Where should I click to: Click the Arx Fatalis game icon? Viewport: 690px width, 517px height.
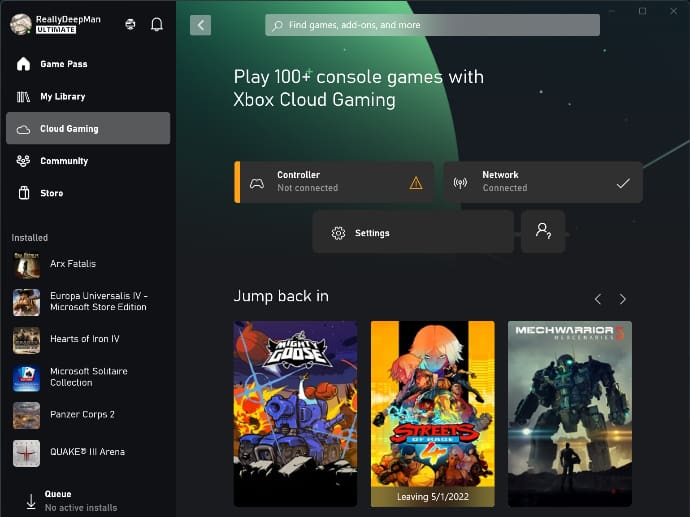click(26, 265)
